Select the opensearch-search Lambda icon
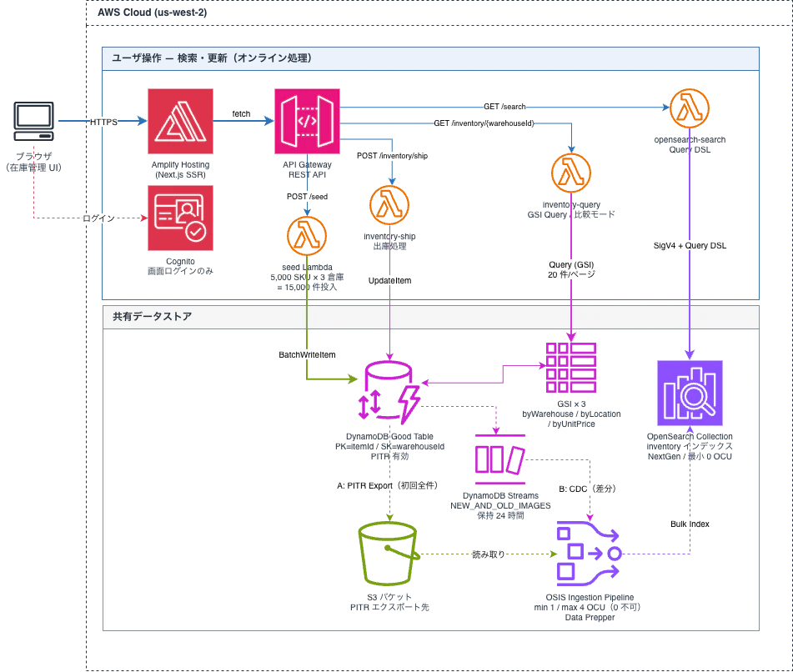This screenshot has height=672, width=793. click(x=690, y=108)
